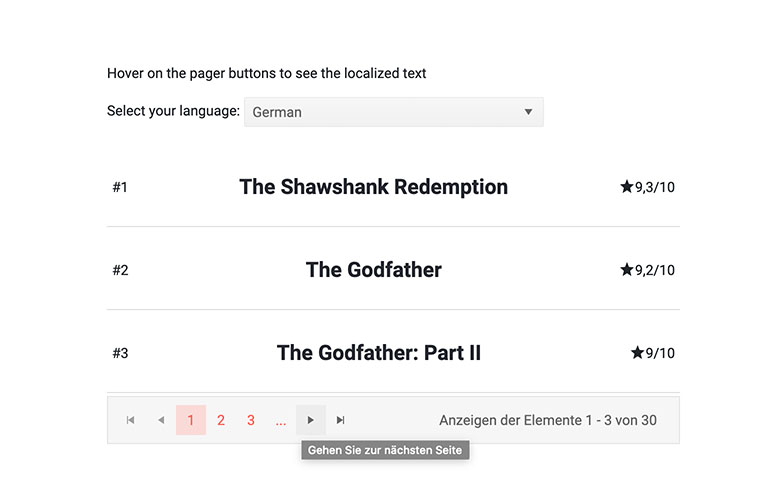Click the star icon beside 9,3/10
The width and height of the screenshot is (770, 503).
(x=627, y=187)
